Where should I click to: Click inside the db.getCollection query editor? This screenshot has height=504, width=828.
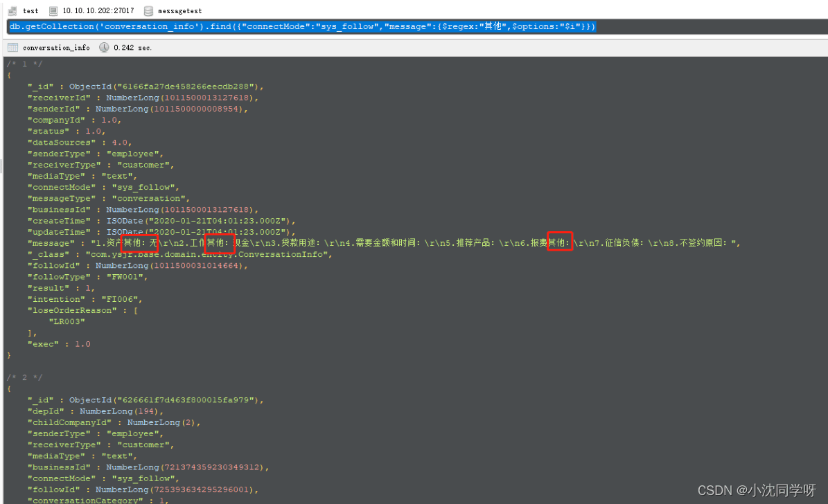pos(417,26)
